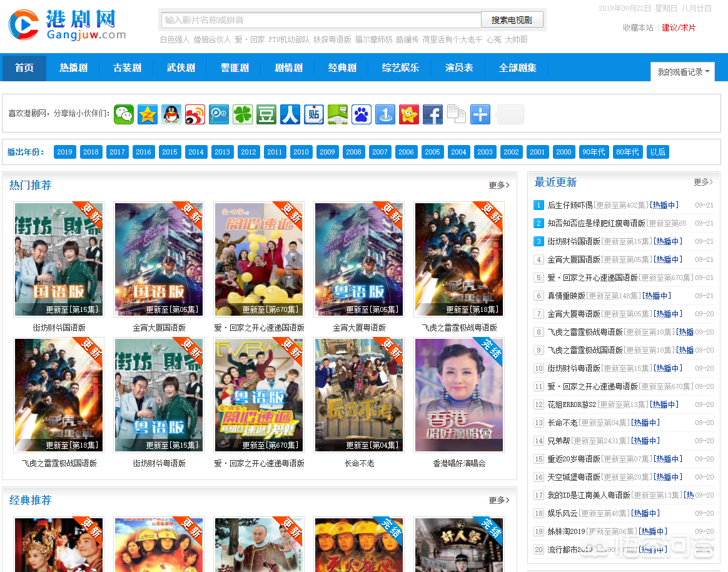Viewport: 728px width, 572px height.
Task: Share via the WeChat icon
Action: (x=124, y=114)
